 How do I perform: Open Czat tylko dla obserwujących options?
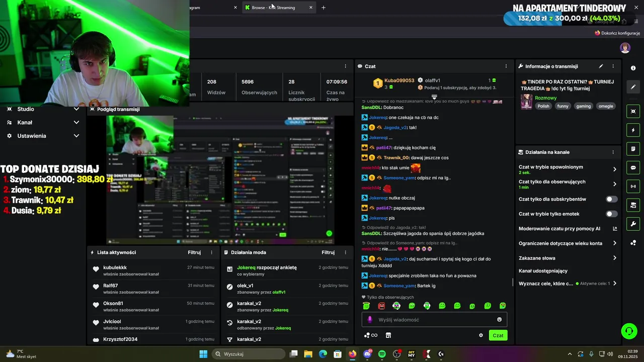click(568, 184)
